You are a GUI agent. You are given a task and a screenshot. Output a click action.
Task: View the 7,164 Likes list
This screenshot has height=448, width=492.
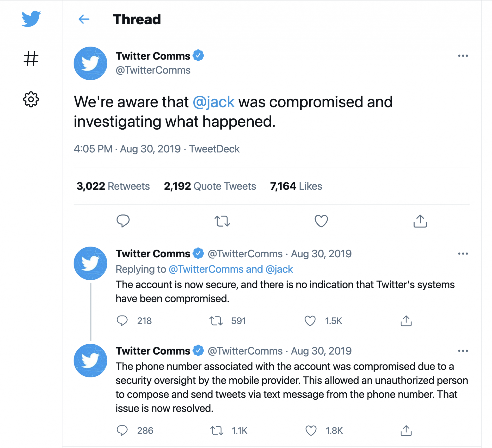[296, 186]
